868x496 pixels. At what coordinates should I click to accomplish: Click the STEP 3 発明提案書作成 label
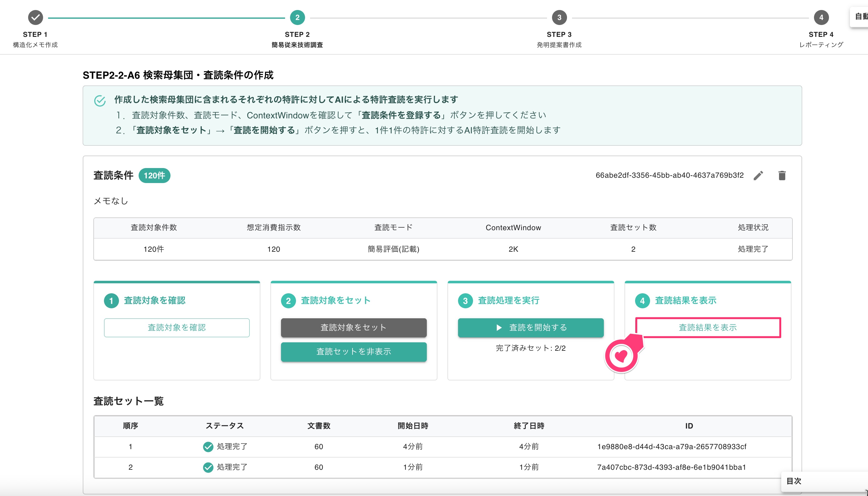tap(559, 40)
